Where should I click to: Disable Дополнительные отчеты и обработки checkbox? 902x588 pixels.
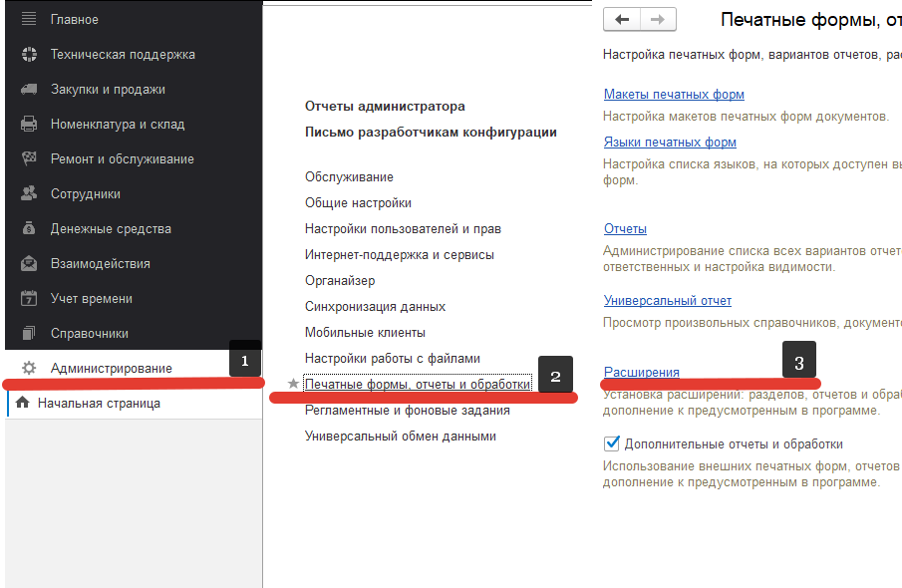(611, 445)
